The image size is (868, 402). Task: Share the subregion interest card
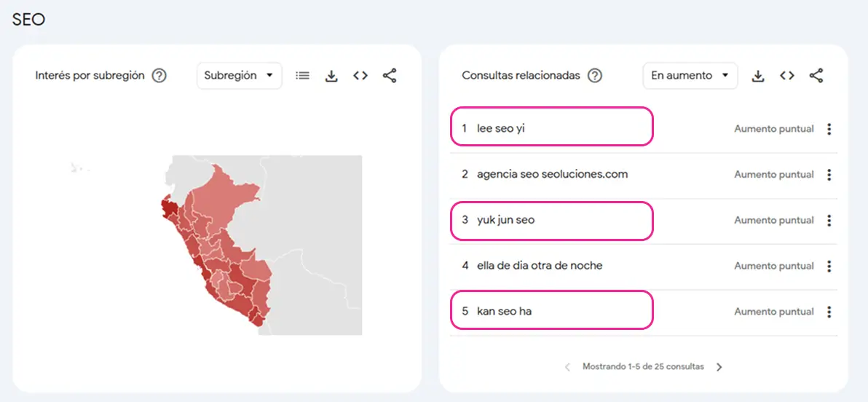389,76
